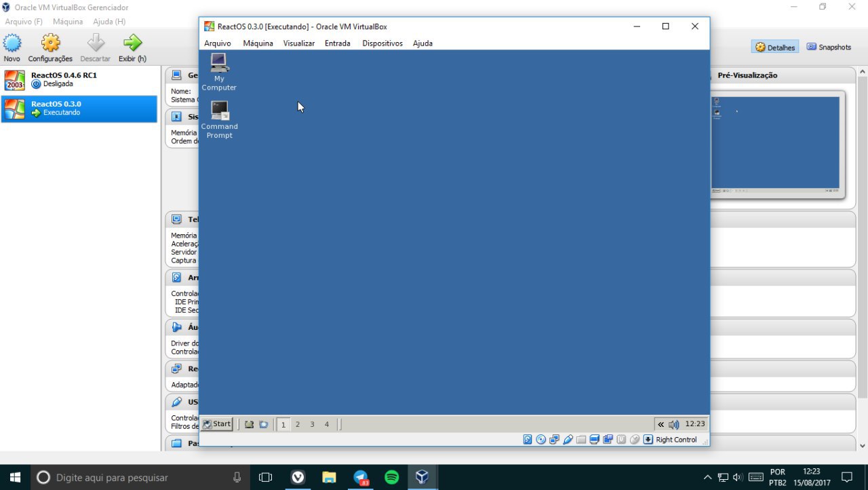Switch to ReactOS virtual desktop 1
868x490 pixels.
click(x=283, y=425)
